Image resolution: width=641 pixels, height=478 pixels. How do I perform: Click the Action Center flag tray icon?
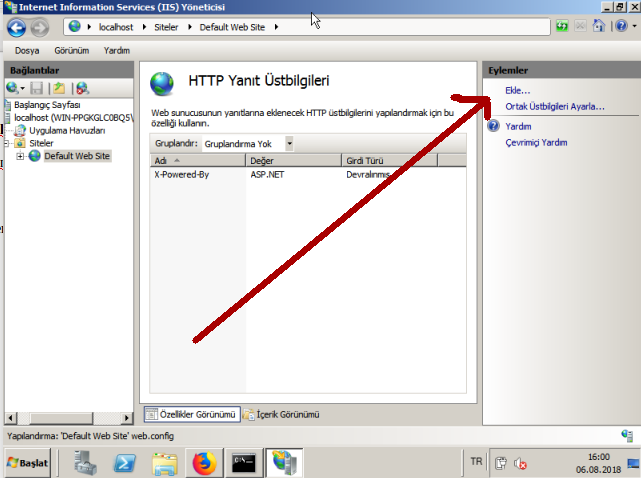tap(501, 463)
